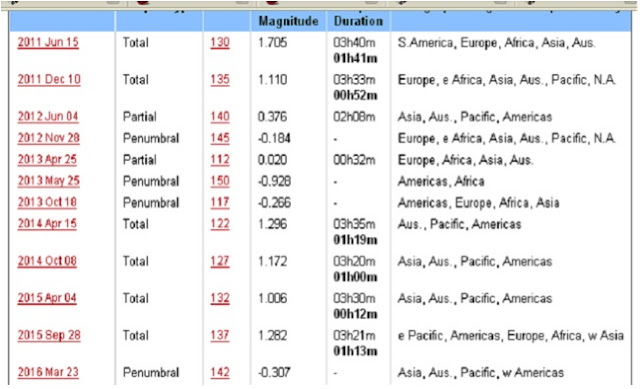The image size is (640, 389).
Task: Select magnitude value 1.172
Action: coord(273,261)
